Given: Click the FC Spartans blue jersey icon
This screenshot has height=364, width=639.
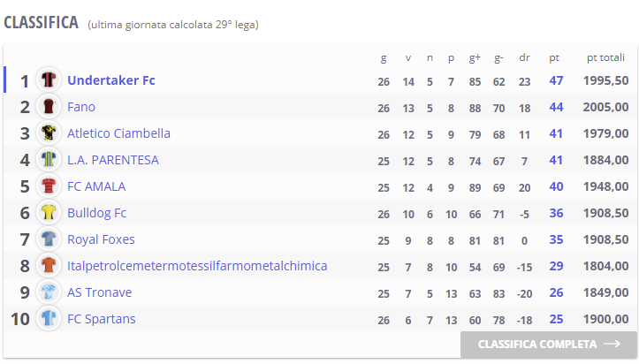Looking at the screenshot, I should (x=49, y=318).
